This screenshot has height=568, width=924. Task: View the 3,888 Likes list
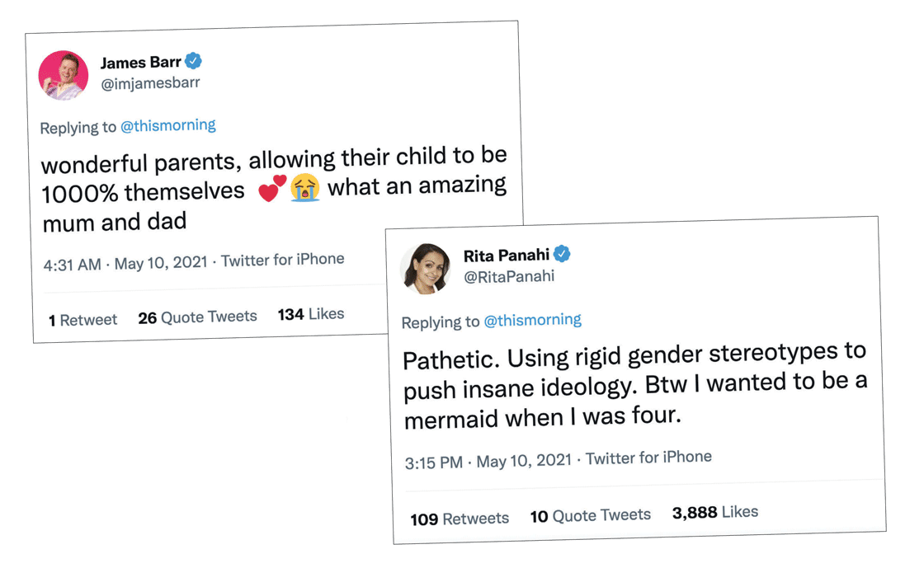[x=714, y=512]
